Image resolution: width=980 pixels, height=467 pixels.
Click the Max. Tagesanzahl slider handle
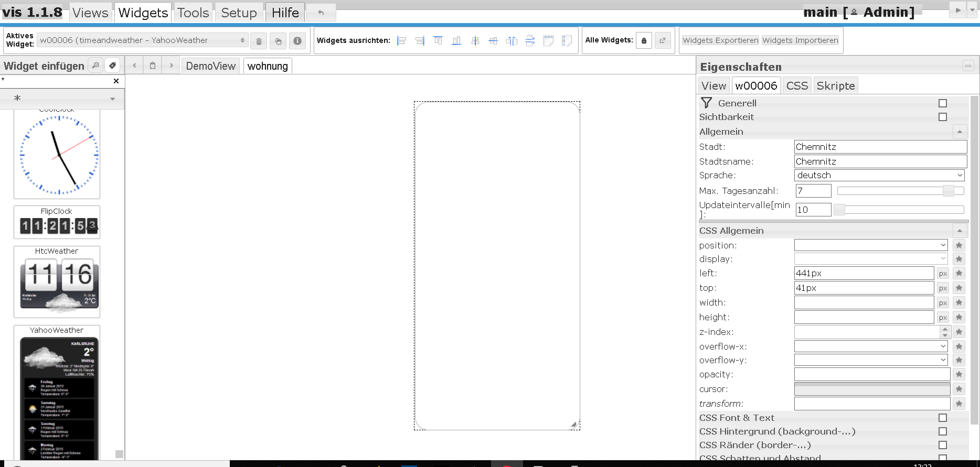(x=948, y=191)
